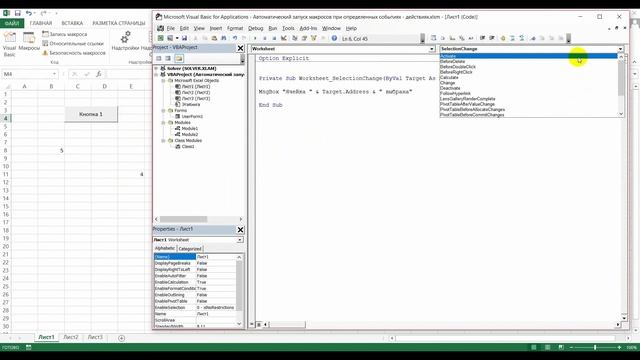Close the Project VBAProject panel
The width and height of the screenshot is (640, 360).
pos(240,48)
